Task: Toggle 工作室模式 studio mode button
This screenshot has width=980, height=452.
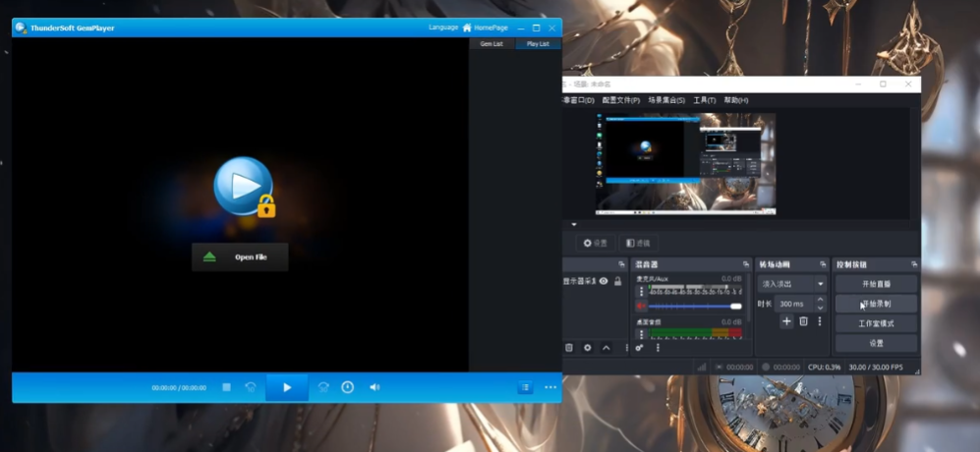Action: click(x=876, y=324)
